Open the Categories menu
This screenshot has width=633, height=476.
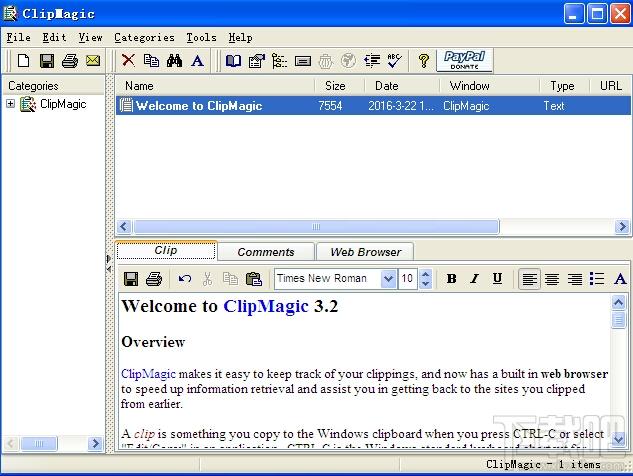[x=144, y=38]
